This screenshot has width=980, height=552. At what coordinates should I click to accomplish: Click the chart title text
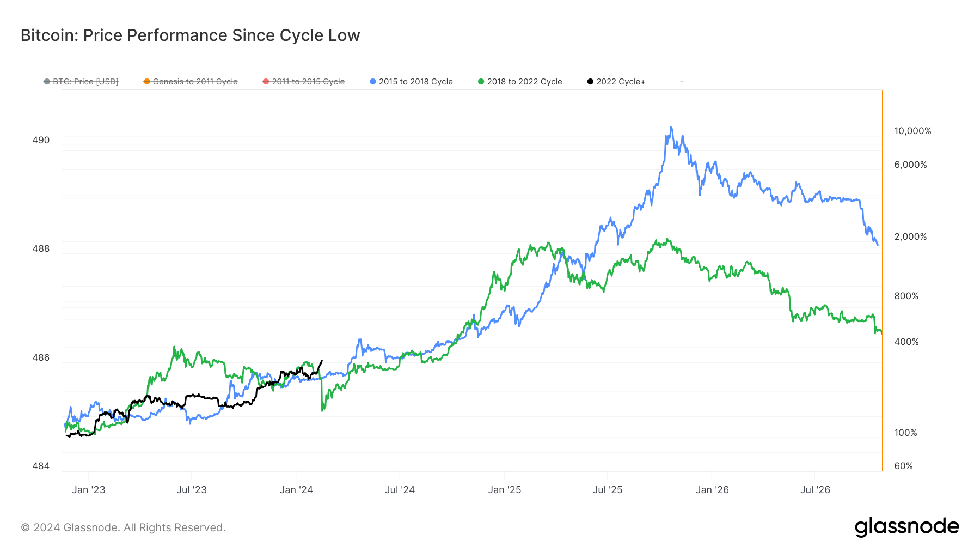pos(190,35)
